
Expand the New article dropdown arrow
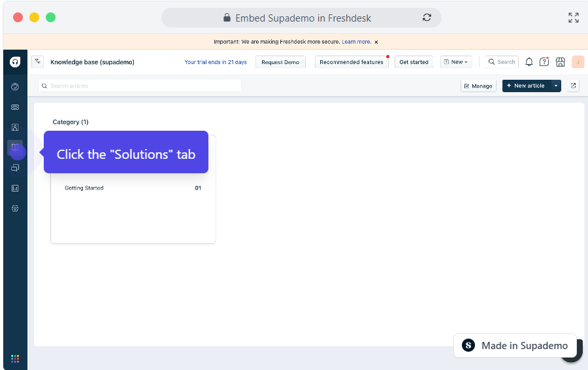[556, 86]
